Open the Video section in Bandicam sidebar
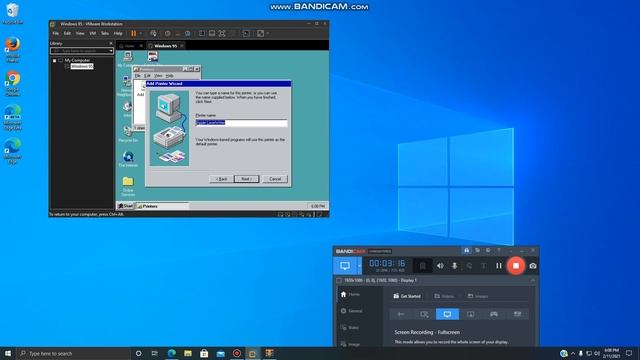This screenshot has width=640, height=360. [350, 328]
